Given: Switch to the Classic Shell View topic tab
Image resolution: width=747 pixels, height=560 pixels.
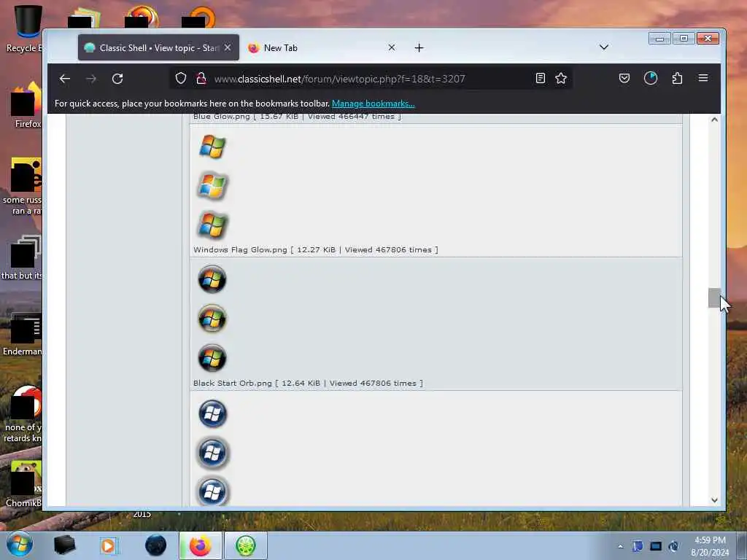Looking at the screenshot, I should [x=158, y=47].
